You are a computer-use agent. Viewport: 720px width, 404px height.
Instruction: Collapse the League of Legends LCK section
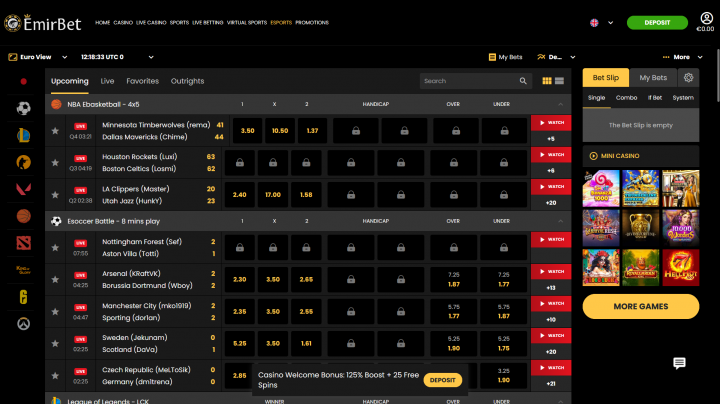pos(561,401)
